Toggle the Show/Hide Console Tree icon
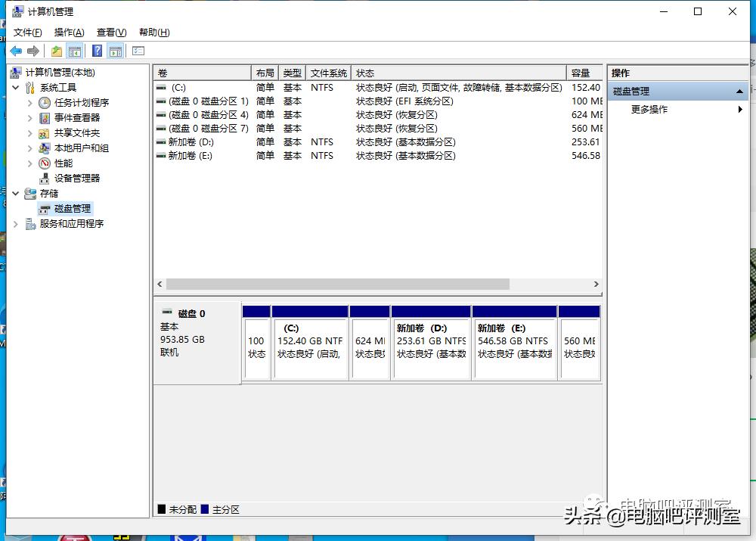This screenshot has height=541, width=756. 75,51
